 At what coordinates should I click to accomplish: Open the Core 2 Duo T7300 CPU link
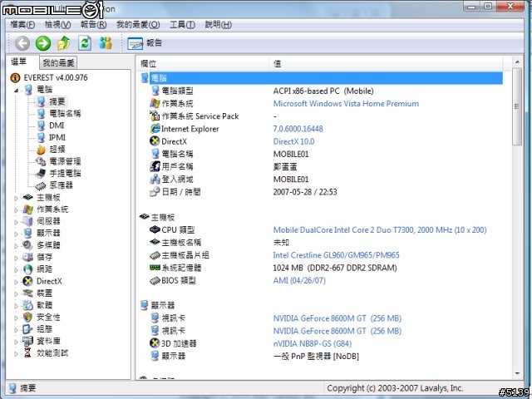[x=380, y=230]
